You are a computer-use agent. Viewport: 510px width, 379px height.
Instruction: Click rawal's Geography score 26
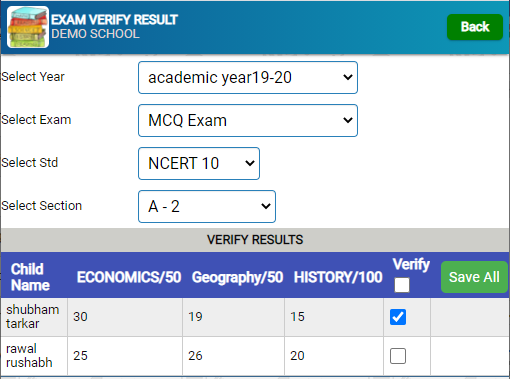point(195,356)
